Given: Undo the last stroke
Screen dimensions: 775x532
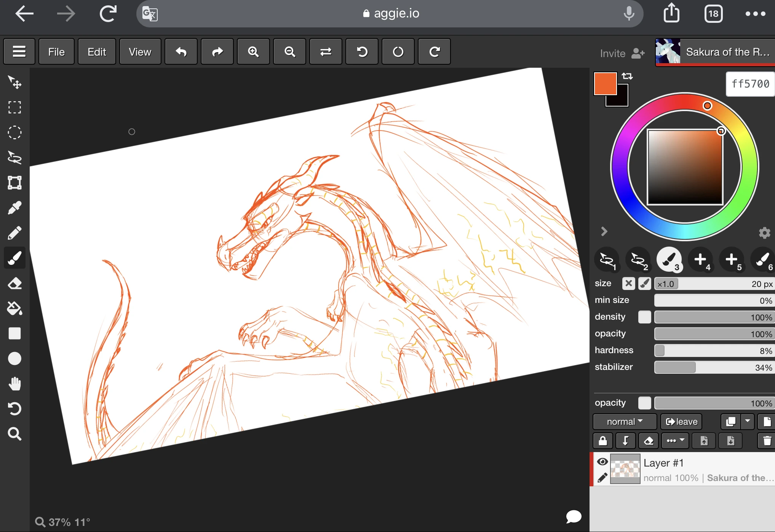Looking at the screenshot, I should point(181,51).
